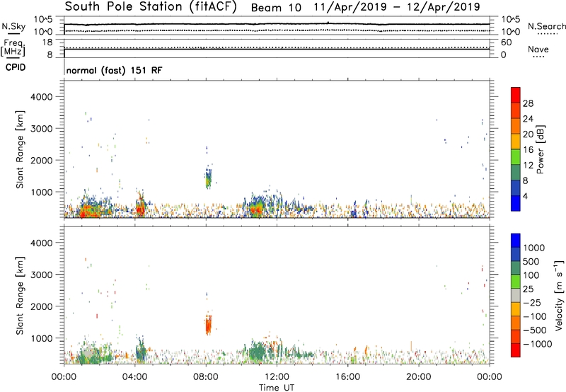Screen dimensions: 566x392
Task: Click the 'CPID' label
Action: coord(16,67)
